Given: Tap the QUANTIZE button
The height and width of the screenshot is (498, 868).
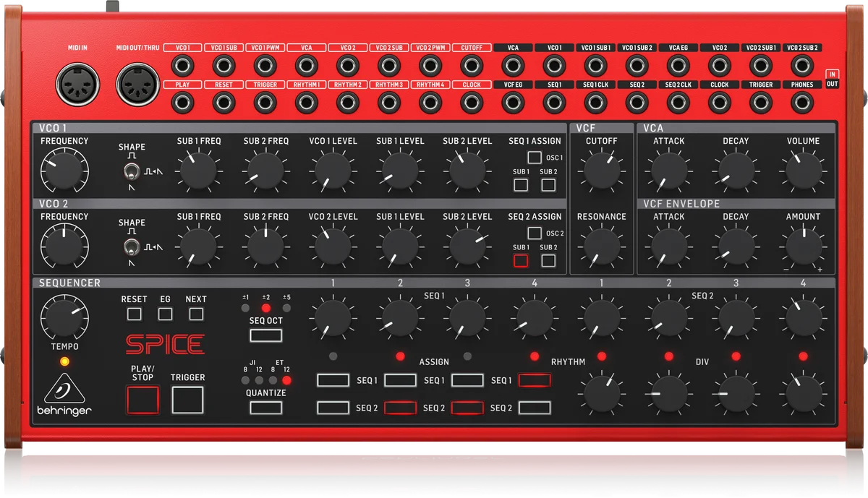Looking at the screenshot, I should (265, 408).
